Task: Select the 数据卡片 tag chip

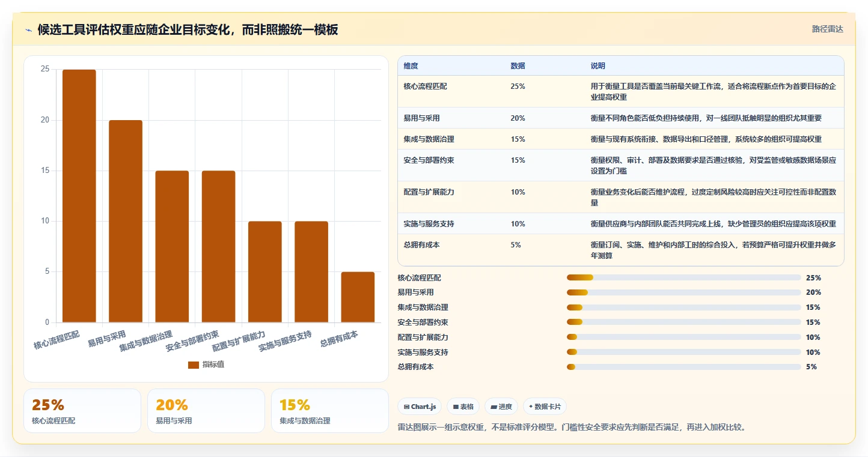Action: (545, 407)
